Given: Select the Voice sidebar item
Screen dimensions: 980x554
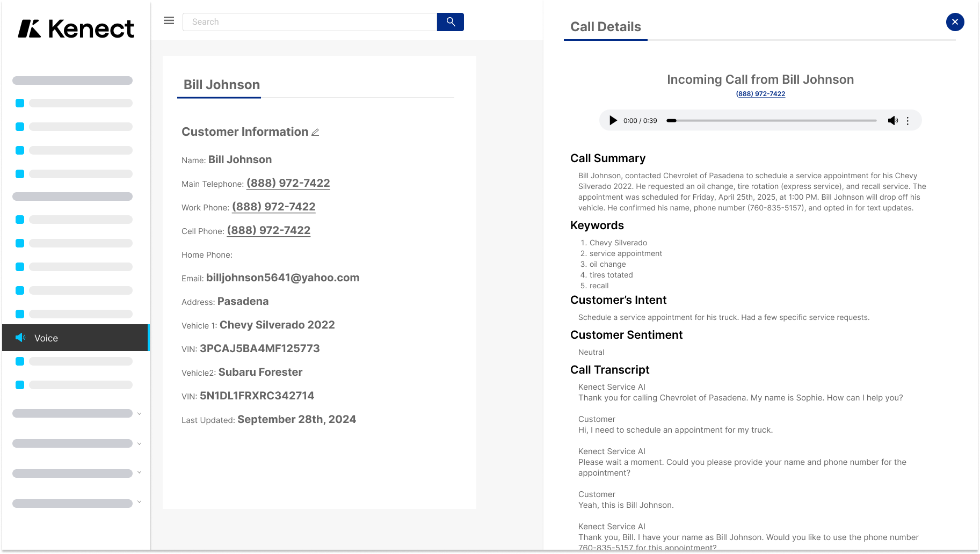Looking at the screenshot, I should pos(75,338).
